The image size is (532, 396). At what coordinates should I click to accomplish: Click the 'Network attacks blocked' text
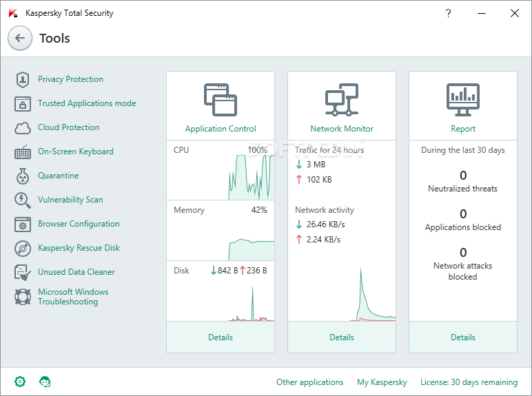(x=463, y=271)
